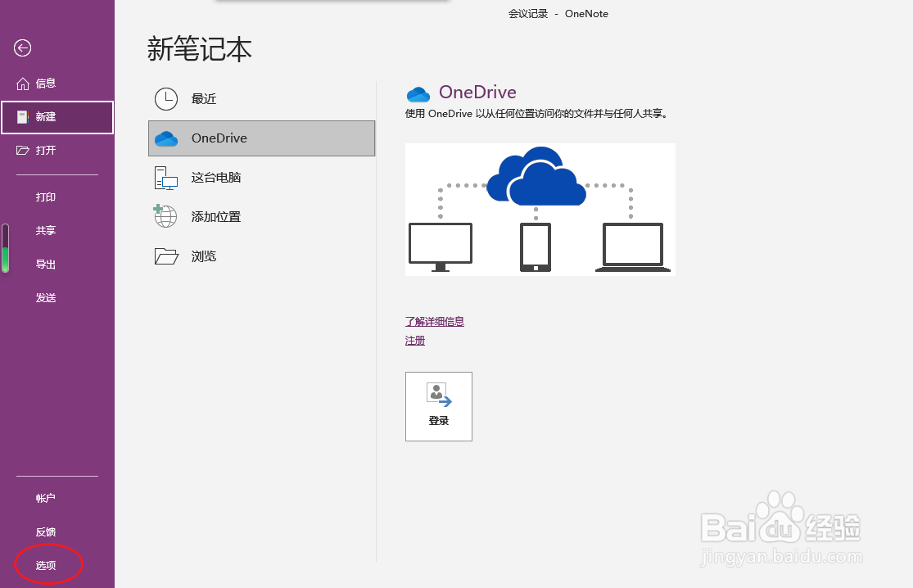Click the OneDrive description sentence
913x588 pixels.
[x=536, y=114]
